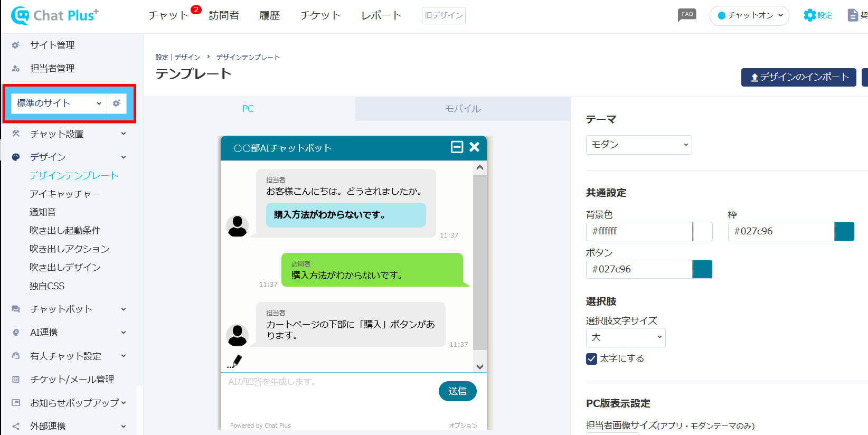Toggle the 太字にする checkbox
Image resolution: width=868 pixels, height=435 pixels.
pyautogui.click(x=591, y=359)
